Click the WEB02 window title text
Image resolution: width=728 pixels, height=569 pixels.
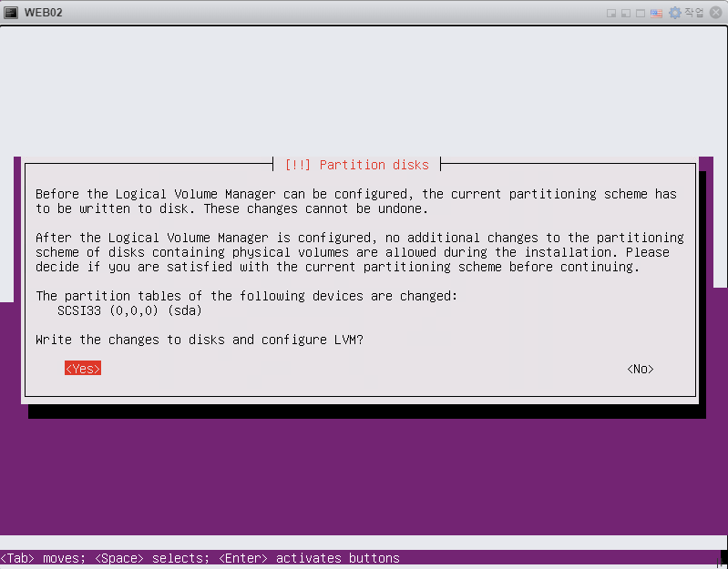pyautogui.click(x=43, y=13)
